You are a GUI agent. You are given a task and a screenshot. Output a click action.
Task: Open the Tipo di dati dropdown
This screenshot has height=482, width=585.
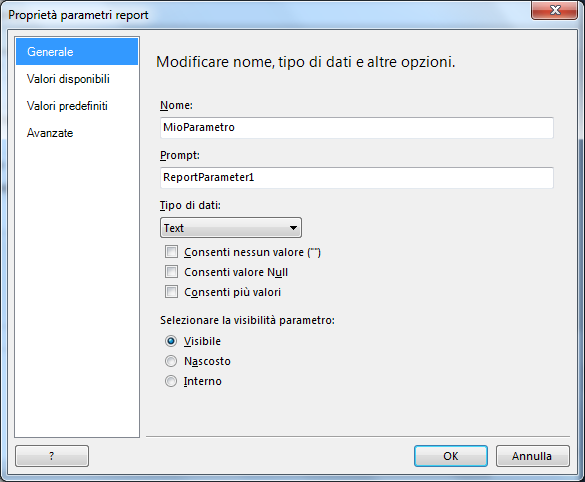coord(231,228)
